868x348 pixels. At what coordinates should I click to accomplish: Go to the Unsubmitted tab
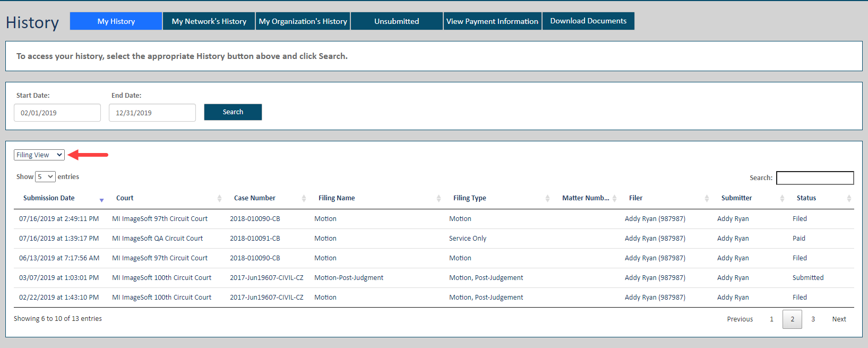pos(397,21)
